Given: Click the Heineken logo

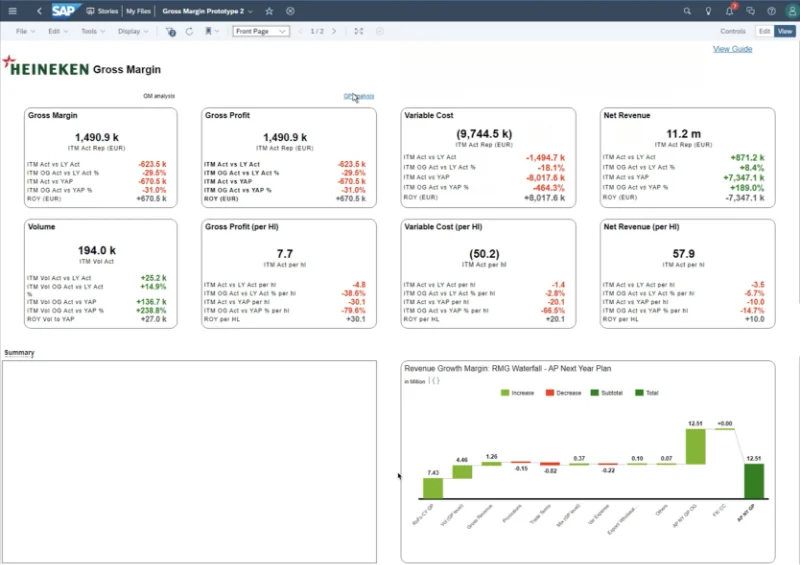Looking at the screenshot, I should pyautogui.click(x=46, y=67).
